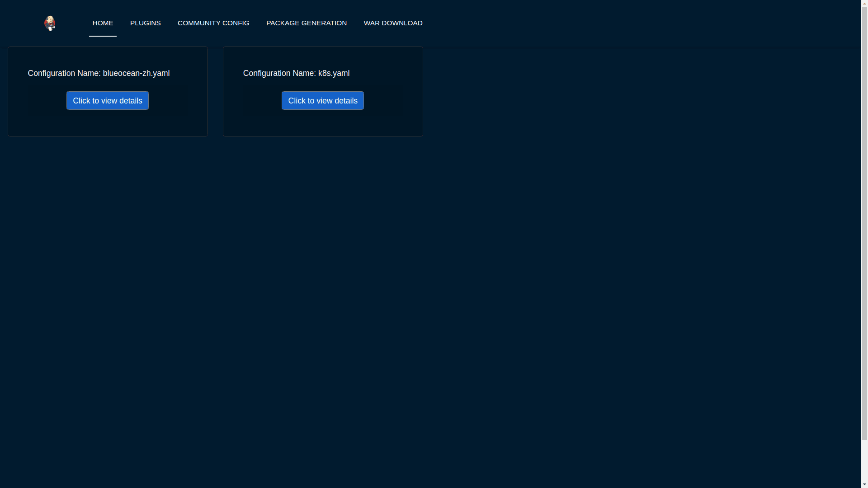Image resolution: width=868 pixels, height=488 pixels.
Task: Switch to COMMUNITY CONFIG
Action: pyautogui.click(x=213, y=23)
